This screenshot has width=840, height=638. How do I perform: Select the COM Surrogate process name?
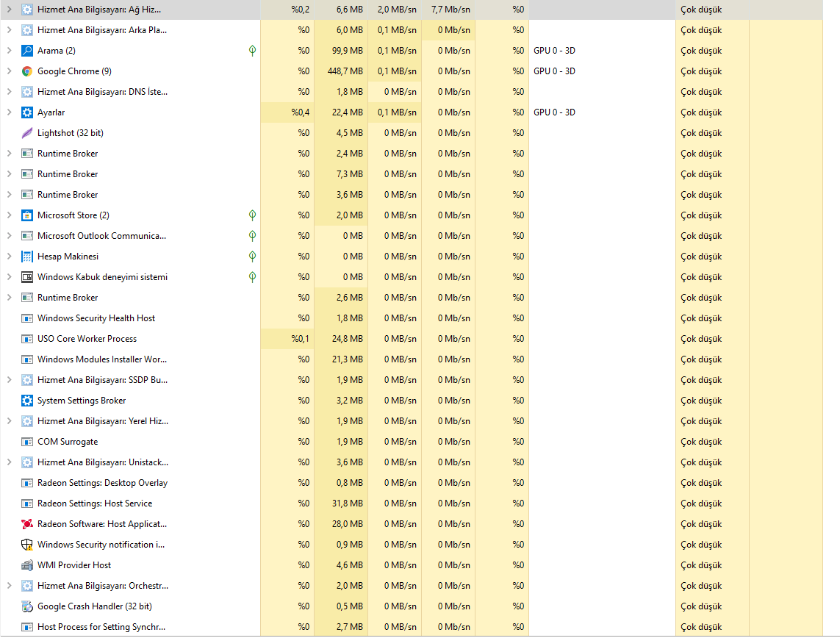[x=68, y=442]
